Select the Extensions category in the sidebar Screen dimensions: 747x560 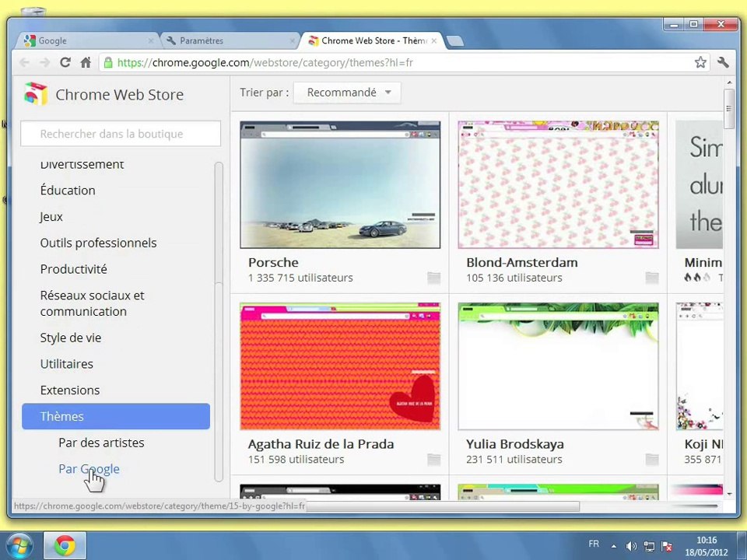(x=70, y=390)
